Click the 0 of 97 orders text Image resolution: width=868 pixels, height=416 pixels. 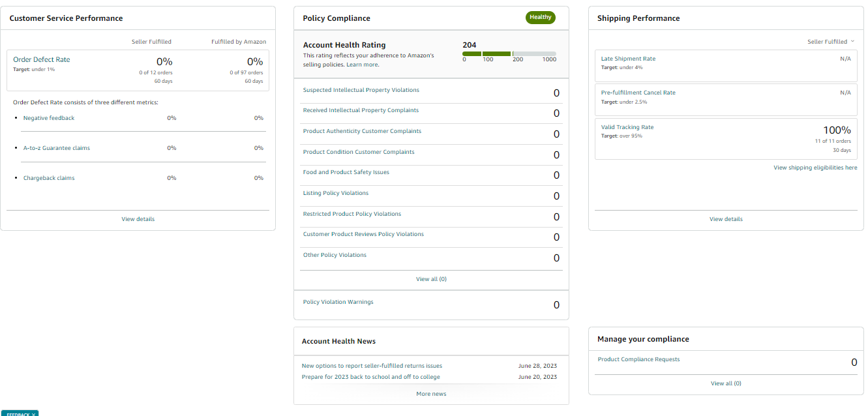coord(247,72)
